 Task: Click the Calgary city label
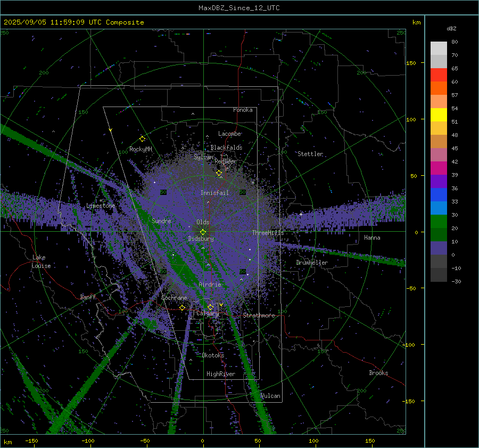(208, 313)
